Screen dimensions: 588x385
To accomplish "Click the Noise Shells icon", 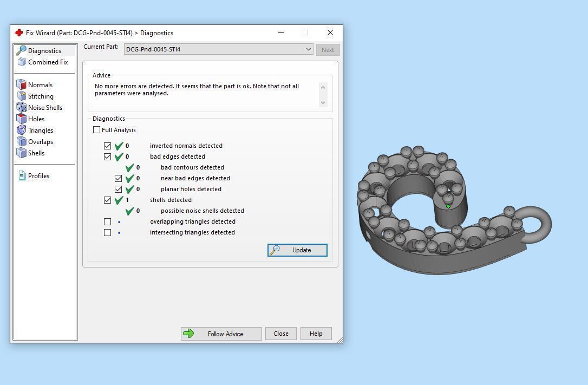I will 21,107.
